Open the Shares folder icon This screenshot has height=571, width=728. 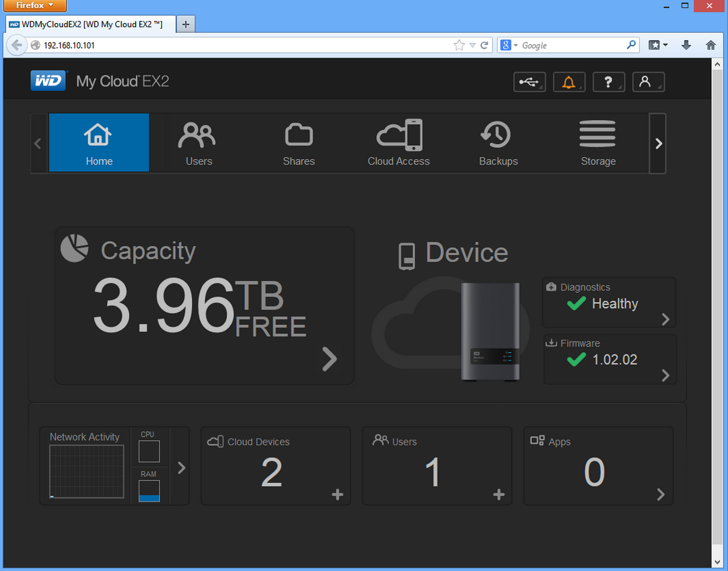click(x=299, y=142)
